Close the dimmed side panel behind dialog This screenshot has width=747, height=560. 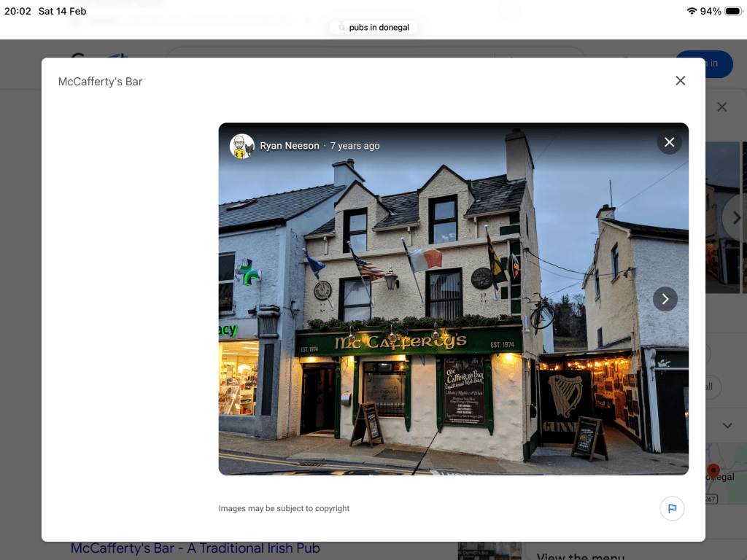[721, 107]
